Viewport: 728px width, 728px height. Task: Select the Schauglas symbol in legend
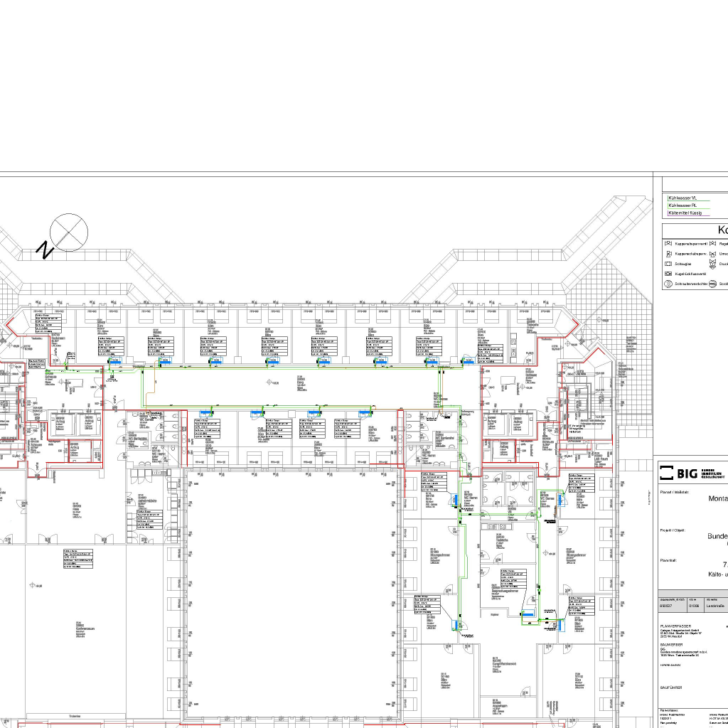(668, 263)
